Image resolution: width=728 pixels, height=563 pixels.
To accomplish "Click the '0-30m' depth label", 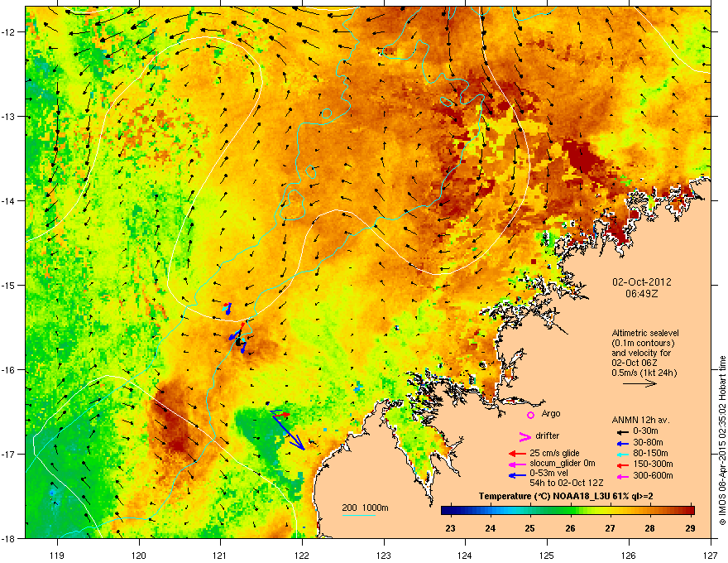I will pyautogui.click(x=645, y=431).
